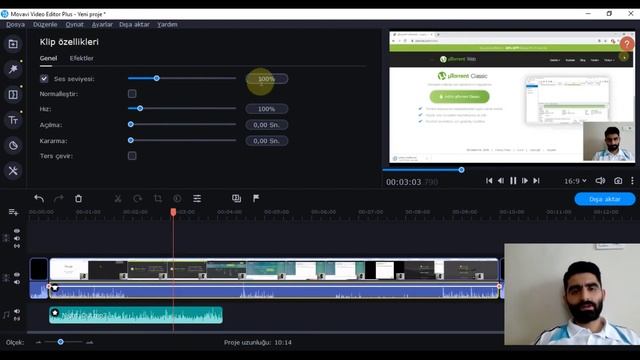Image resolution: width=640 pixels, height=360 pixels.
Task: Rotate the clip using rotate icon
Action: [x=138, y=199]
